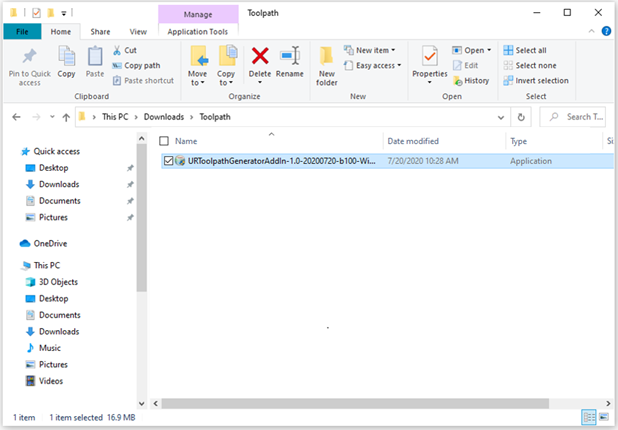Go to Downloads in the address breadcrumb

[x=164, y=117]
